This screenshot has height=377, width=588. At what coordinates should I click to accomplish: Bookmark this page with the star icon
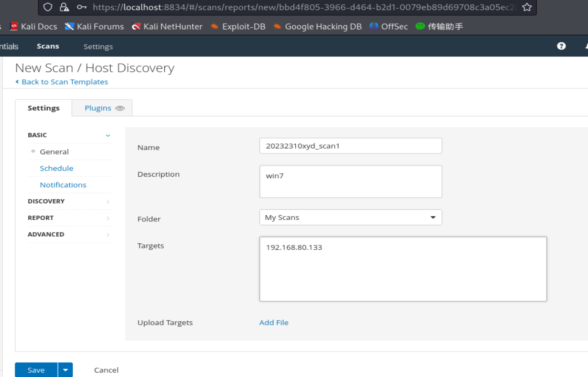tap(527, 7)
